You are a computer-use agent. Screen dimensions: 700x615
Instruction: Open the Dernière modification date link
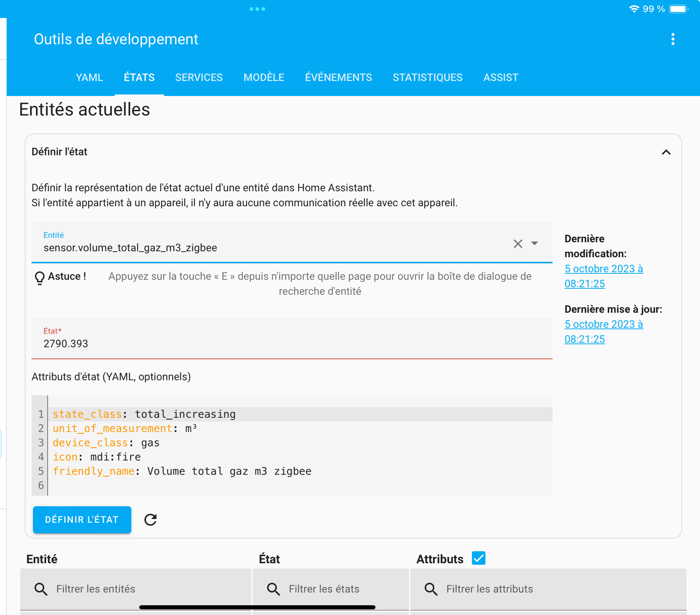[603, 276]
